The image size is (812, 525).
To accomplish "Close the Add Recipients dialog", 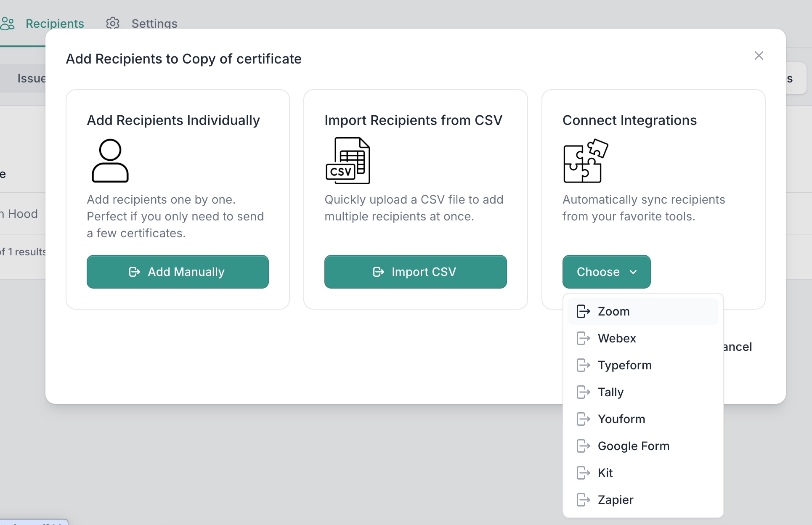I will coord(759,56).
